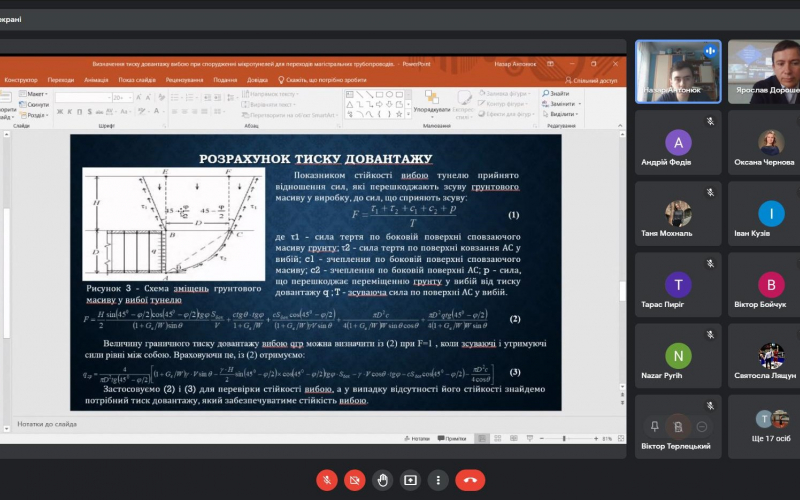Open the Переходи ribbon tab
The height and width of the screenshot is (500, 800).
coord(61,80)
